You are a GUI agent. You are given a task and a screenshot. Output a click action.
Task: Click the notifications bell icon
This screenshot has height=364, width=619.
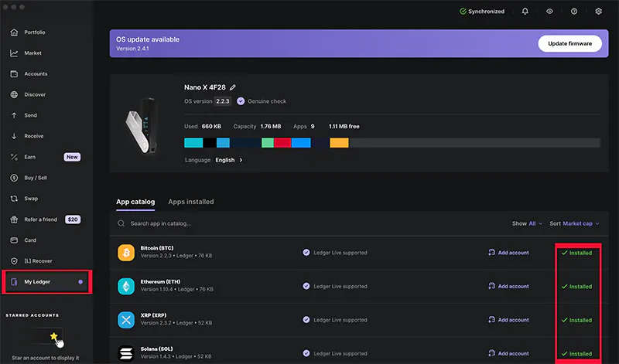[x=525, y=12]
